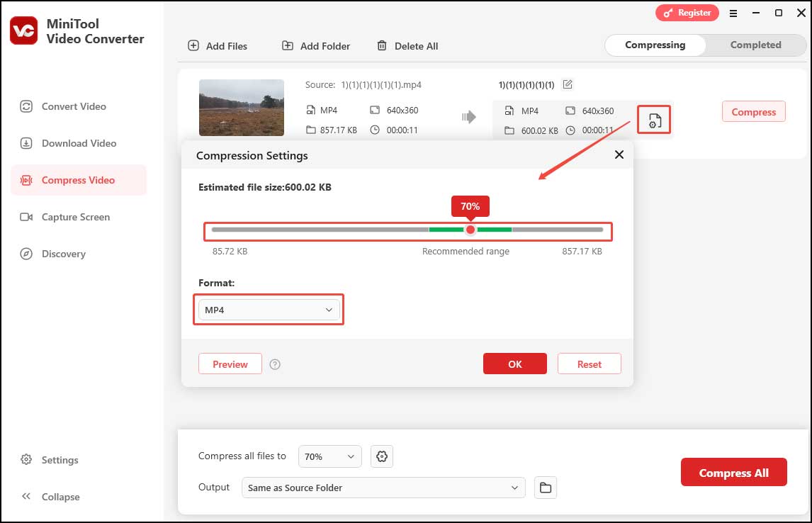Click the Add Files plus icon
Viewport: 812px width, 523px height.
point(193,45)
